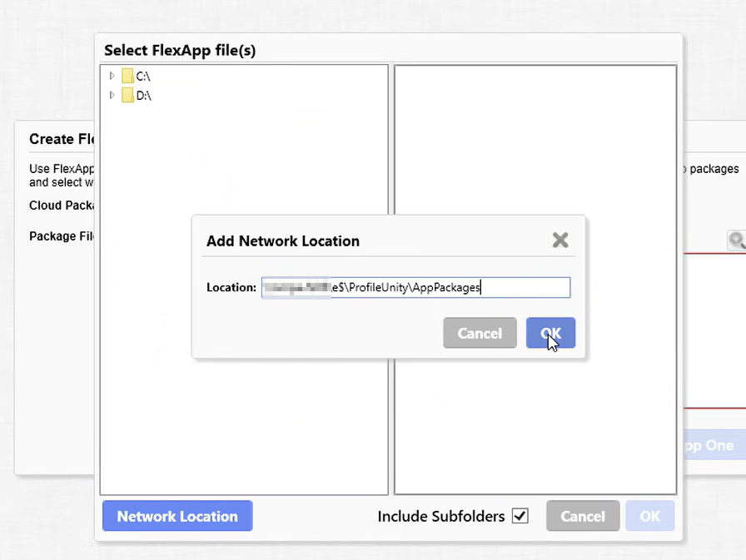
Task: Select the C:\ tree label
Action: click(143, 76)
